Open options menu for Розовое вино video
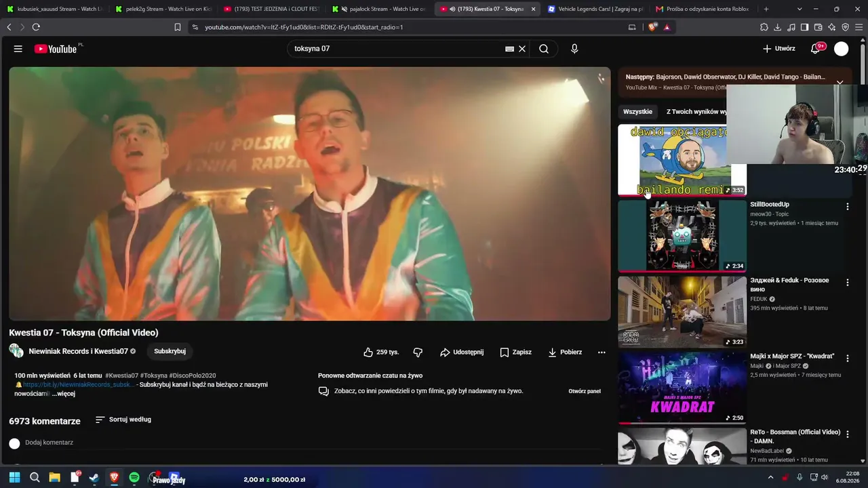The width and height of the screenshot is (868, 488). pos(847,282)
